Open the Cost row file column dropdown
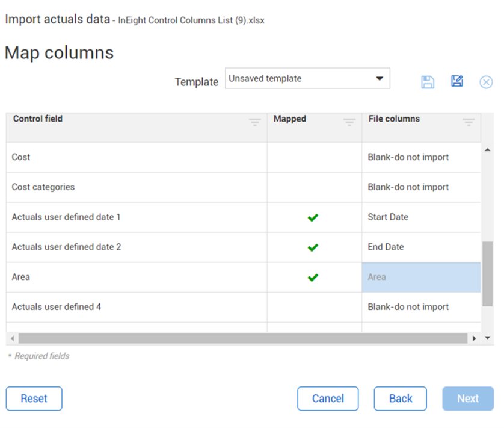 pos(421,157)
